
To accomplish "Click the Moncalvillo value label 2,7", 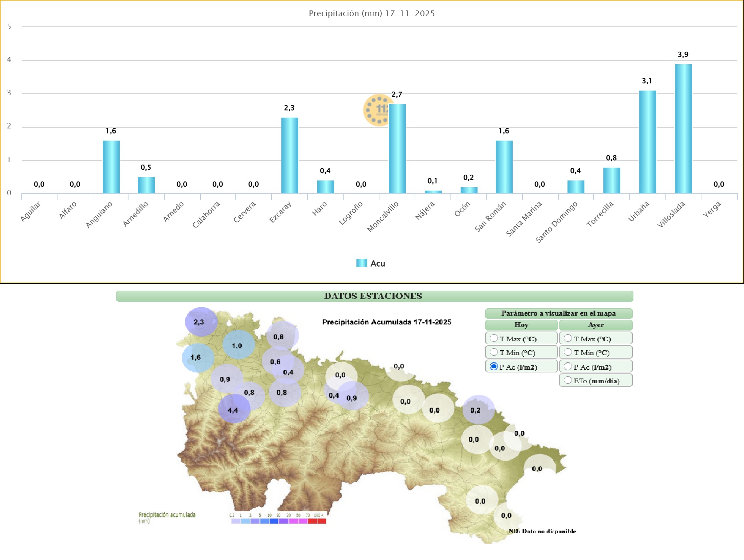I will [397, 95].
